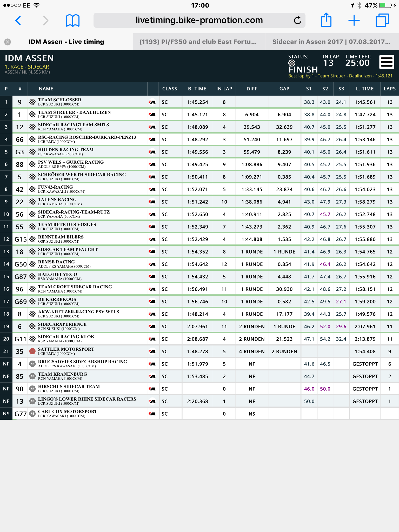Viewport: 399px width, 532px height.
Task: Open the hamburger menu in IDM header
Action: click(387, 62)
